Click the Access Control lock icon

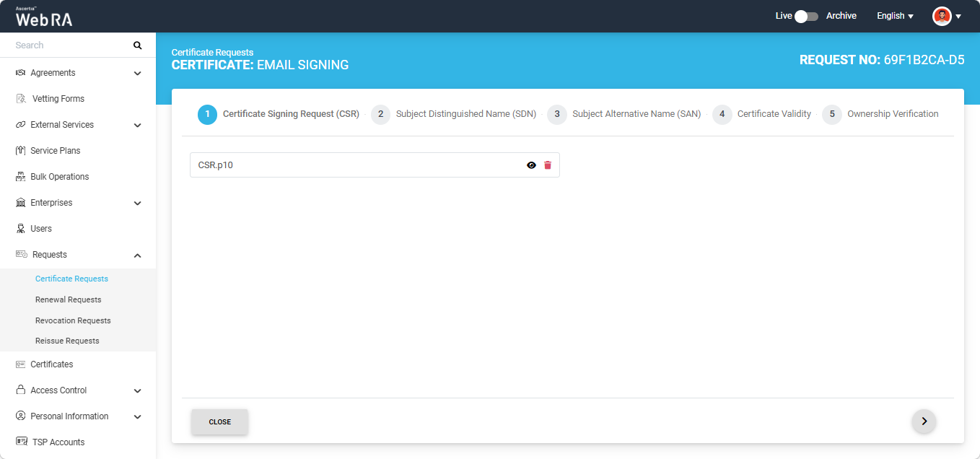click(x=20, y=390)
